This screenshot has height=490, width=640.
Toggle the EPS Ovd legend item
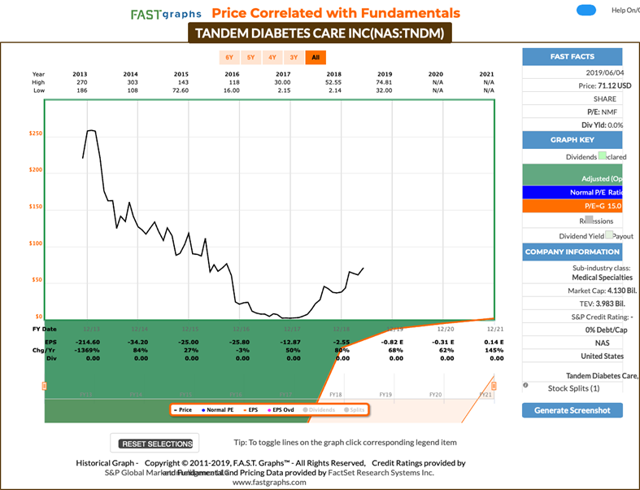coord(281,410)
